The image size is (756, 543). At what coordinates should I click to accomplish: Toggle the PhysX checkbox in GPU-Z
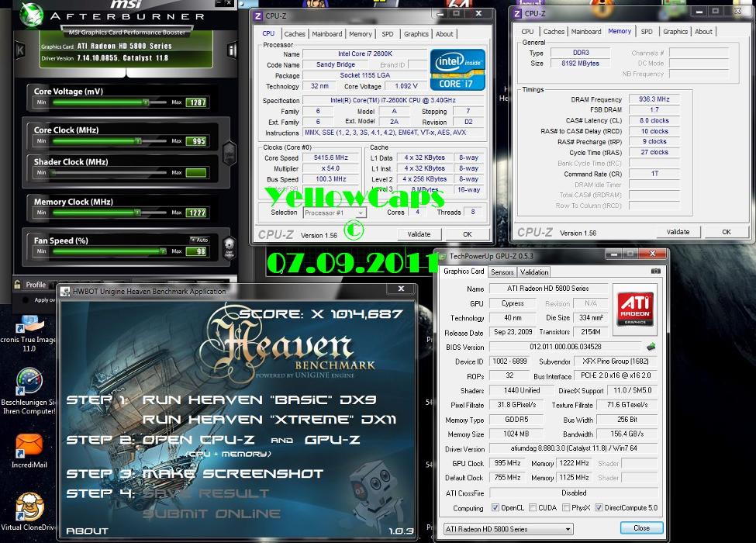(566, 507)
